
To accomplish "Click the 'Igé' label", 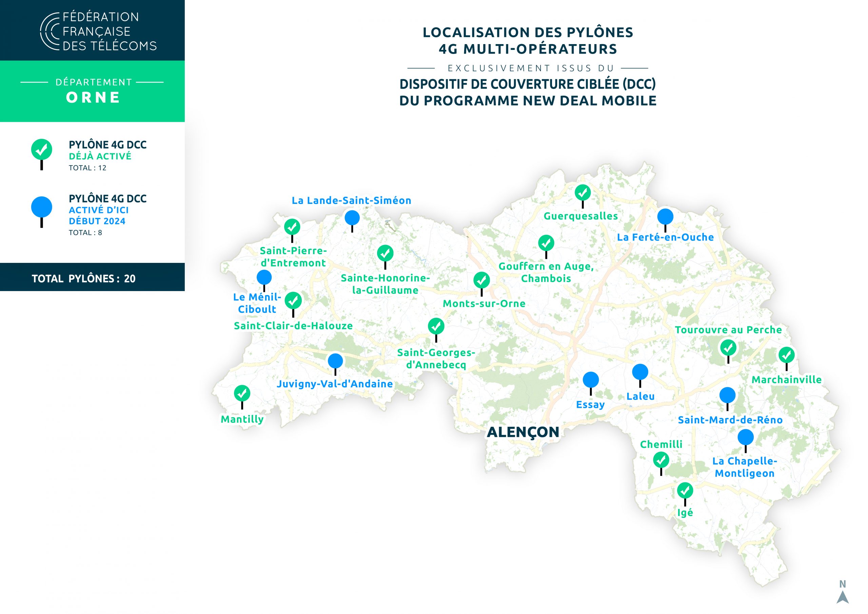I will pos(685,513).
